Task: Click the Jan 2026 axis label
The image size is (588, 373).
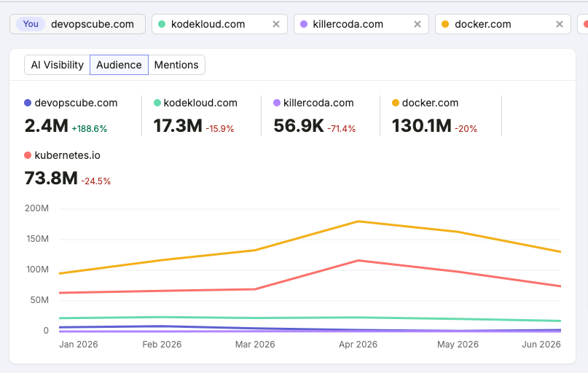Action: (79, 344)
